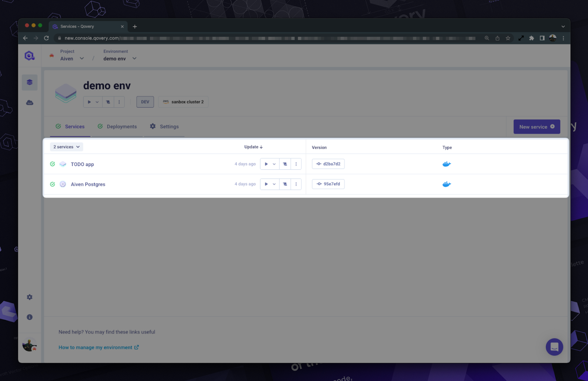Open the browser side panel icon
Viewport: 588px width, 381px height.
coord(542,38)
